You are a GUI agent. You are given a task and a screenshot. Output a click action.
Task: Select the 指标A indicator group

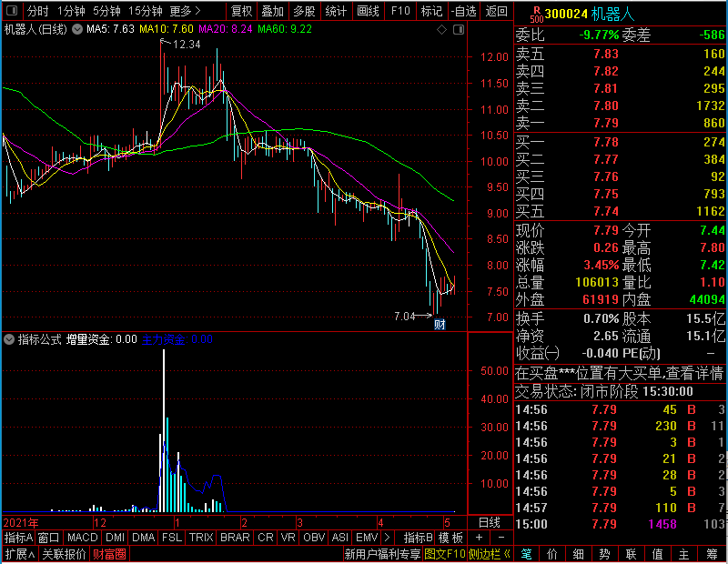pos(18,538)
